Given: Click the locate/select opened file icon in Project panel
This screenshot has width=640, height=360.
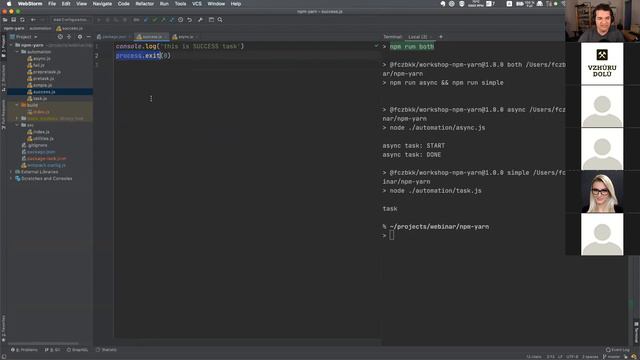Looking at the screenshot, I should pyautogui.click(x=60, y=37).
